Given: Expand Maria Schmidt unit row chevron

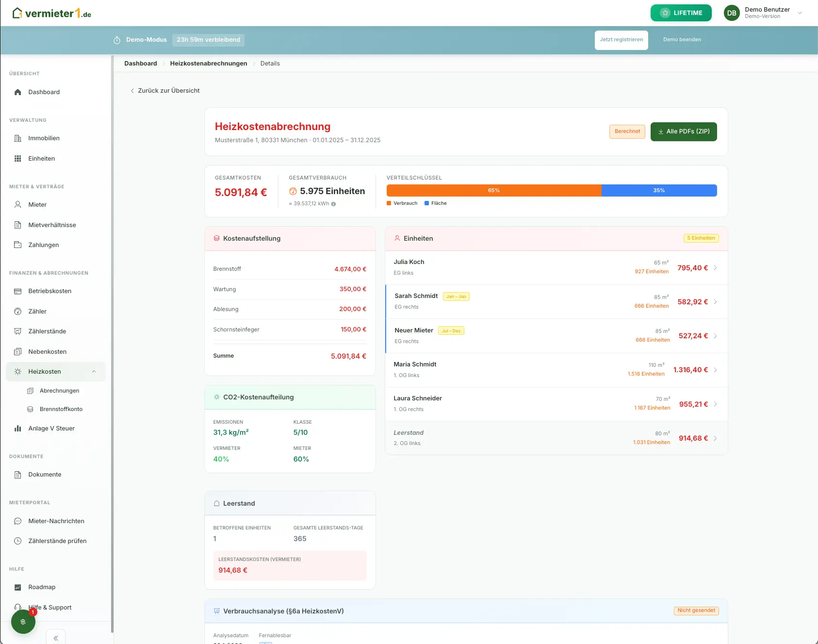Looking at the screenshot, I should pyautogui.click(x=715, y=370).
